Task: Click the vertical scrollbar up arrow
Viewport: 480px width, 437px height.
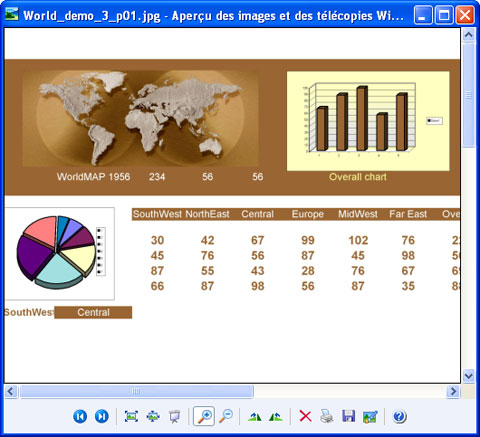Action: coord(469,35)
